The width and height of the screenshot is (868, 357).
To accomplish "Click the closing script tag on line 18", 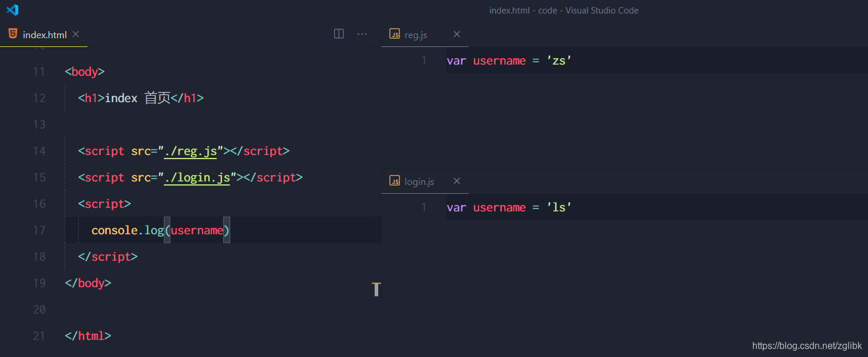I will pos(107,257).
